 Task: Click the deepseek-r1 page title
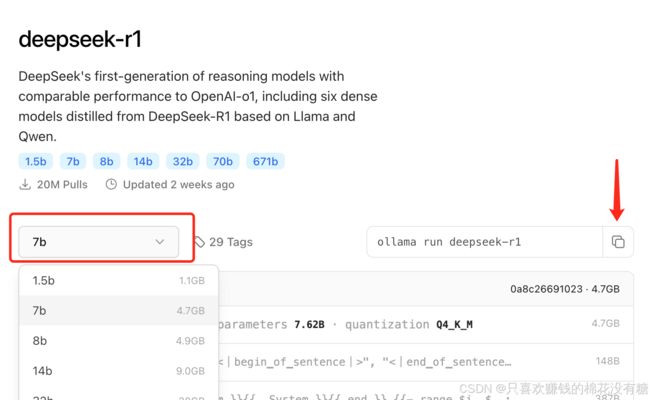click(x=80, y=39)
